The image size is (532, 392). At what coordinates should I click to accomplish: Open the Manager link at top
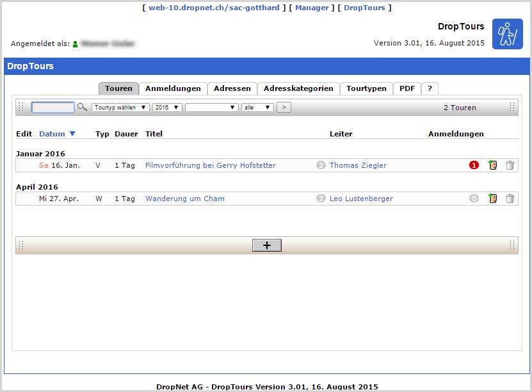point(312,8)
